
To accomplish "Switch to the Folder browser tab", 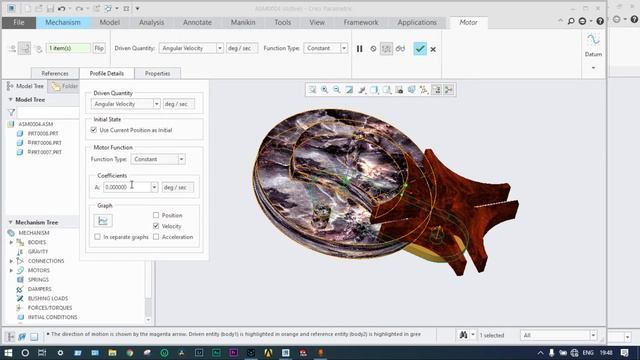I will pos(64,86).
